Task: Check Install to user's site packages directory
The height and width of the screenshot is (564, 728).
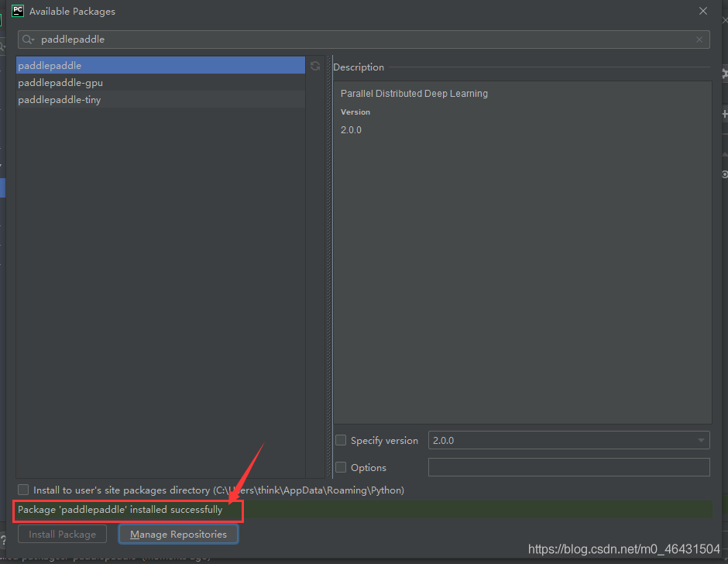Action: click(23, 490)
